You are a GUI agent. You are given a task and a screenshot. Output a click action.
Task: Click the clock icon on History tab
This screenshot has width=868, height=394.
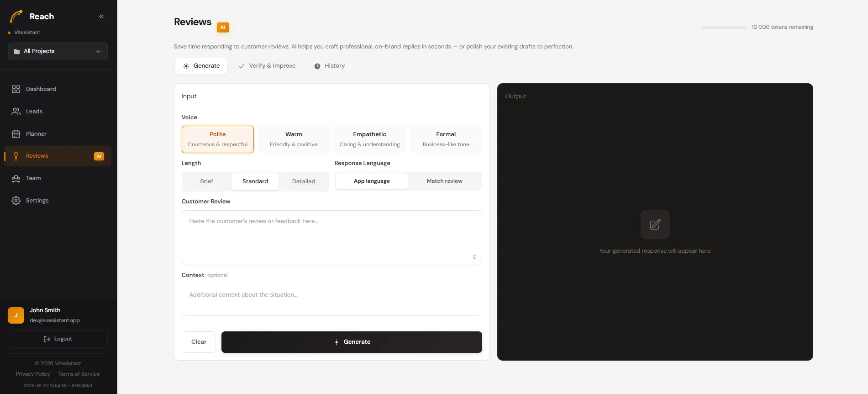click(x=317, y=66)
